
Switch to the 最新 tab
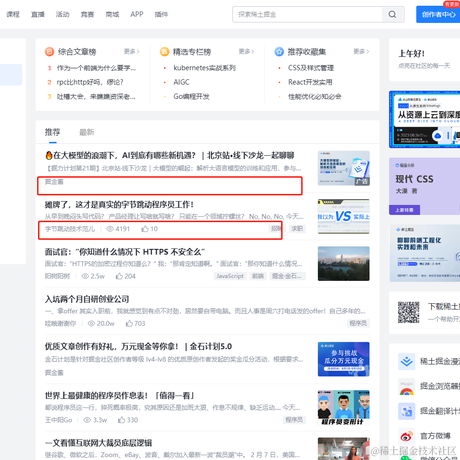(x=87, y=132)
